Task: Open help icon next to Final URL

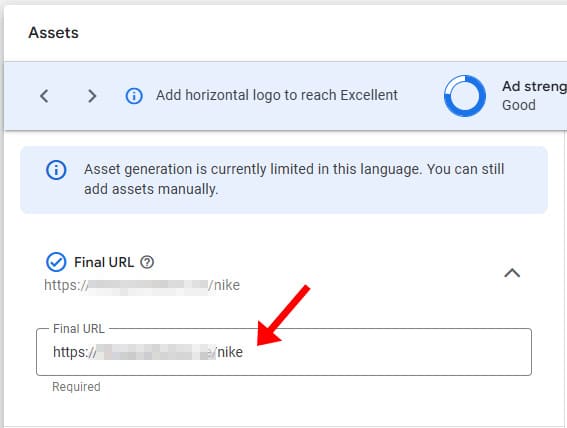Action: 147,262
